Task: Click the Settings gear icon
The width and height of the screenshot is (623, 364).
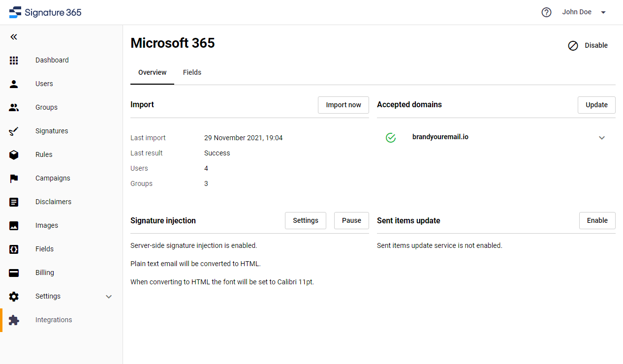Action: coord(14,296)
